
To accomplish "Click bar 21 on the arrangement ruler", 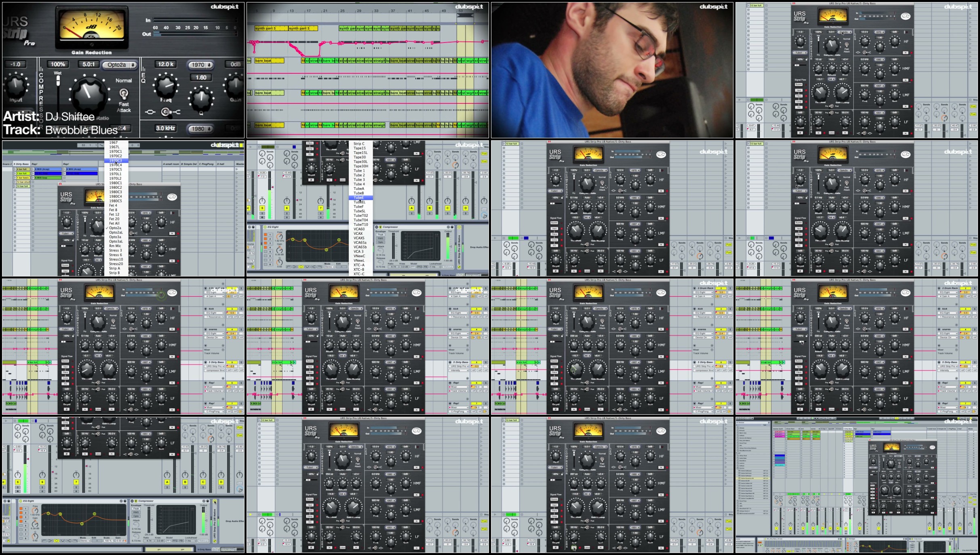I will (325, 11).
